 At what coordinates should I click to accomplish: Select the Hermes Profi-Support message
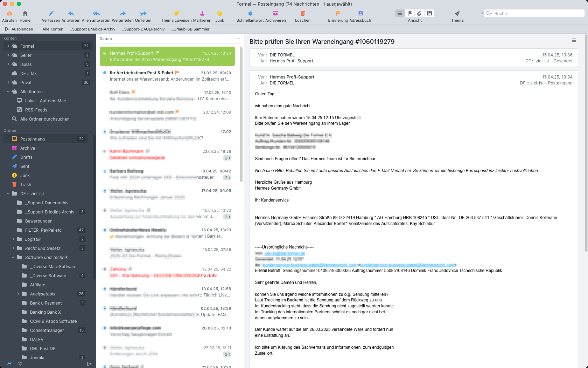(167, 56)
